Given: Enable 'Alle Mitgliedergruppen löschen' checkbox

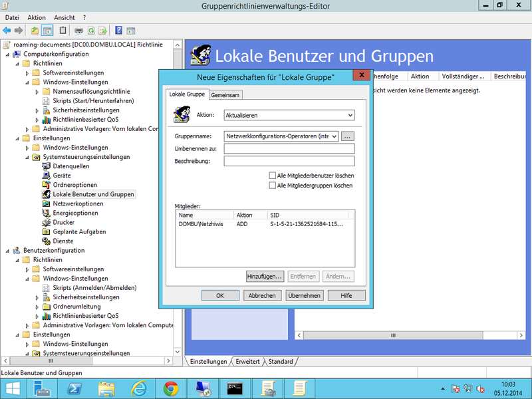Looking at the screenshot, I should tap(272, 186).
